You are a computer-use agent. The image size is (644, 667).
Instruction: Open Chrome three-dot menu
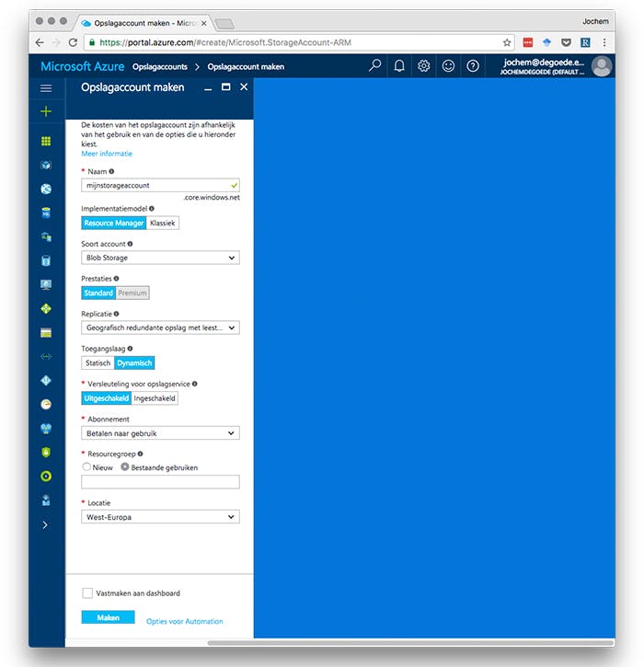(x=604, y=42)
